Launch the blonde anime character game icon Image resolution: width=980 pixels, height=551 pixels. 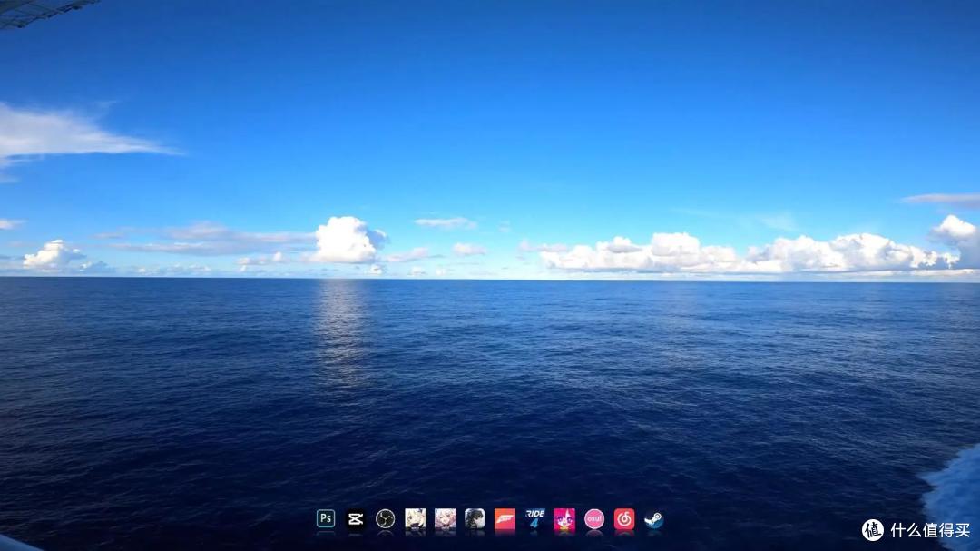tap(415, 518)
